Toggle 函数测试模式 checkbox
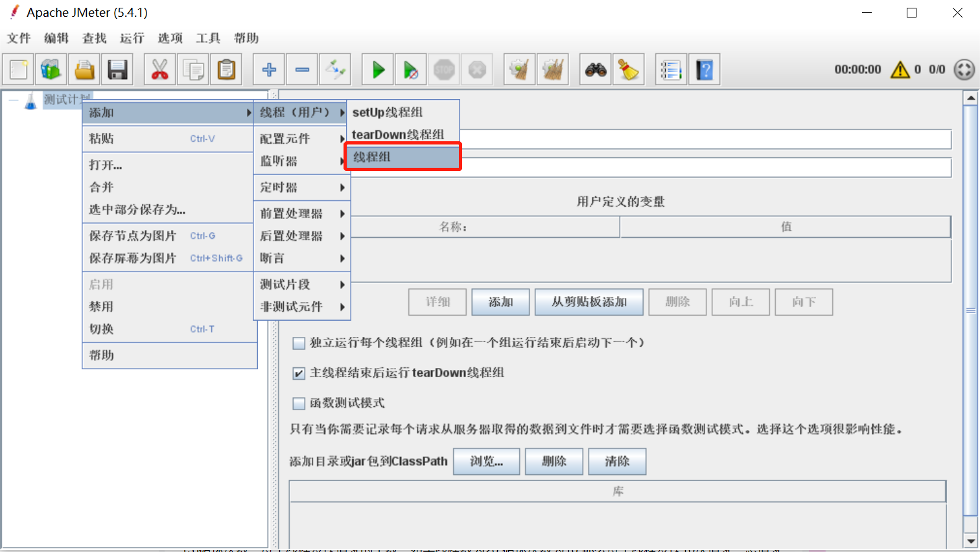The height and width of the screenshot is (552, 980). [x=299, y=404]
